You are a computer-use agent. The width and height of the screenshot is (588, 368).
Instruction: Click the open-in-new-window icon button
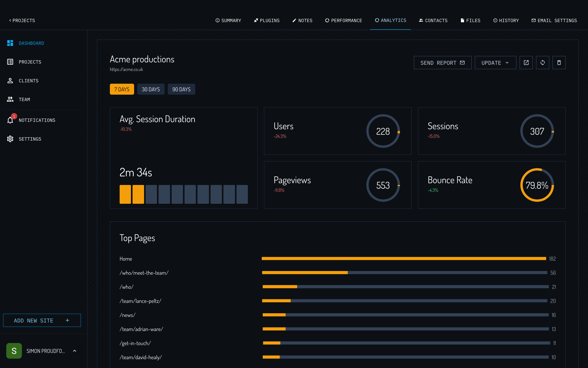click(526, 63)
